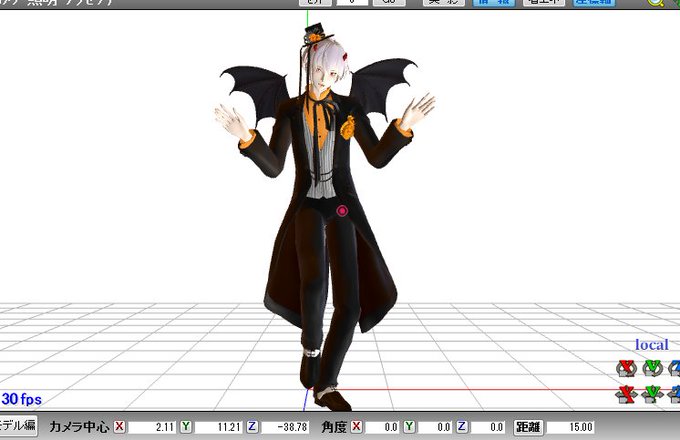The height and width of the screenshot is (440, 680).
Task: Click the angle (角度) Y button
Action: [x=409, y=427]
